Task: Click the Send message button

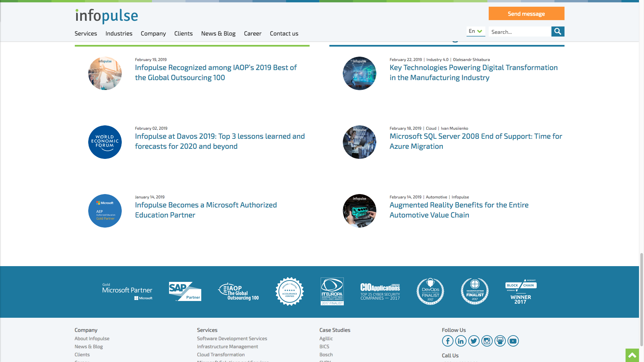Action: (x=526, y=13)
